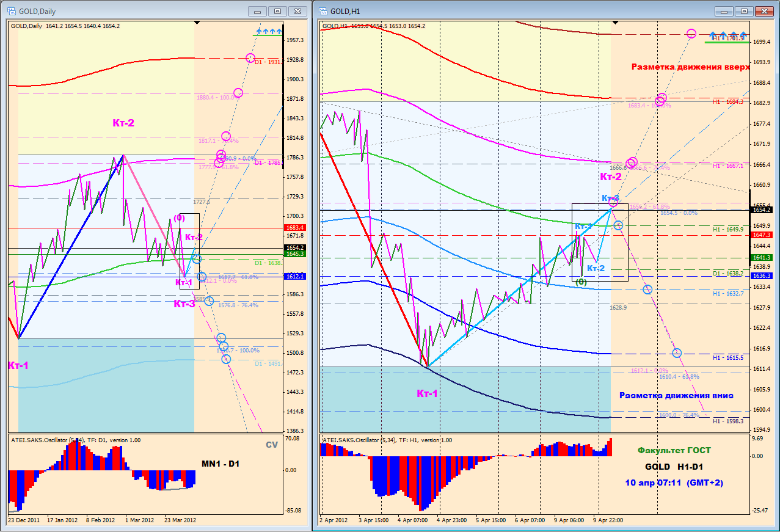This screenshot has height=532, width=780.
Task: Click the 'Факультет ГОСТ' green label
Action: click(x=674, y=450)
